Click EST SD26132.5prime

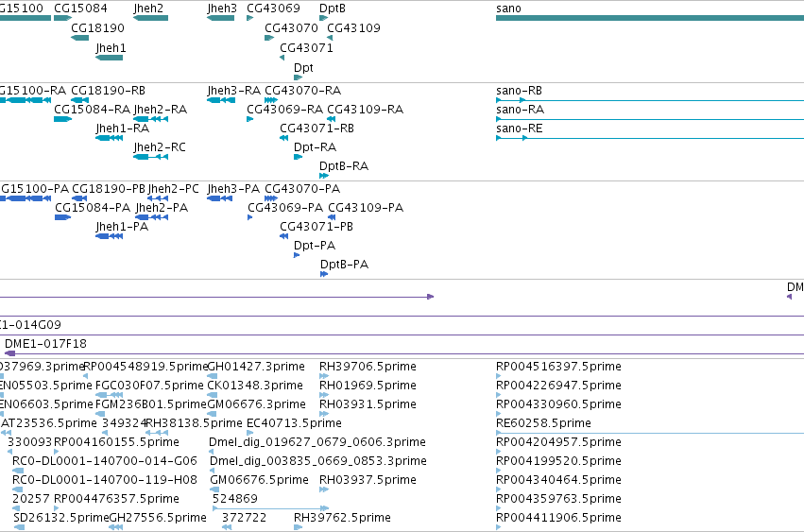coord(61,518)
